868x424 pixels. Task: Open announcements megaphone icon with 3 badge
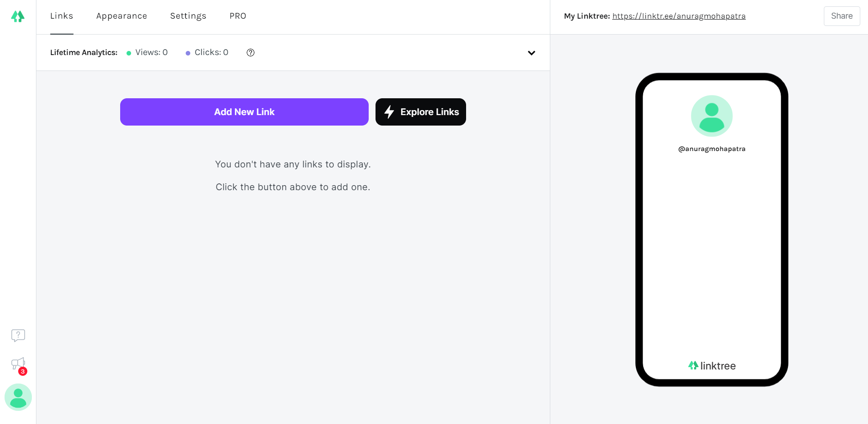coord(19,365)
